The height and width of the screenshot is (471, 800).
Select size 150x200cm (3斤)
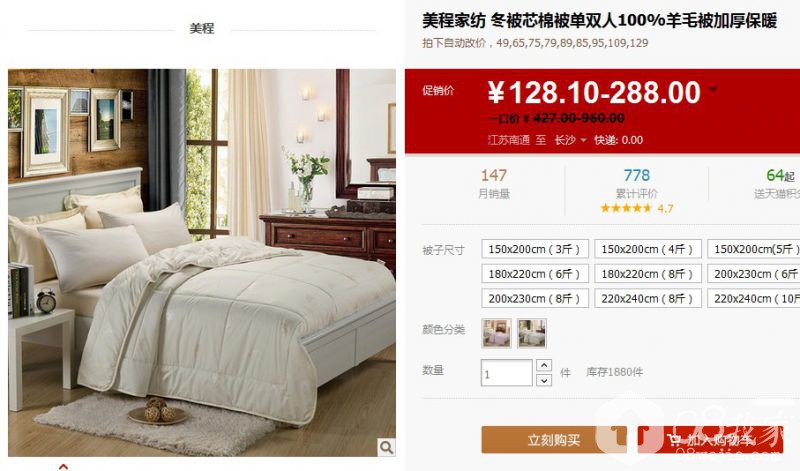pos(535,249)
